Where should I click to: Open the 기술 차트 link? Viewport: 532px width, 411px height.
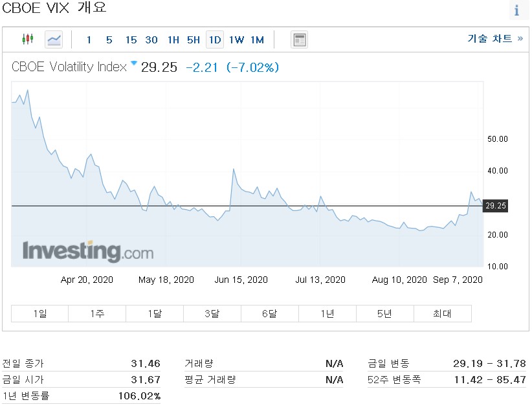pos(495,38)
